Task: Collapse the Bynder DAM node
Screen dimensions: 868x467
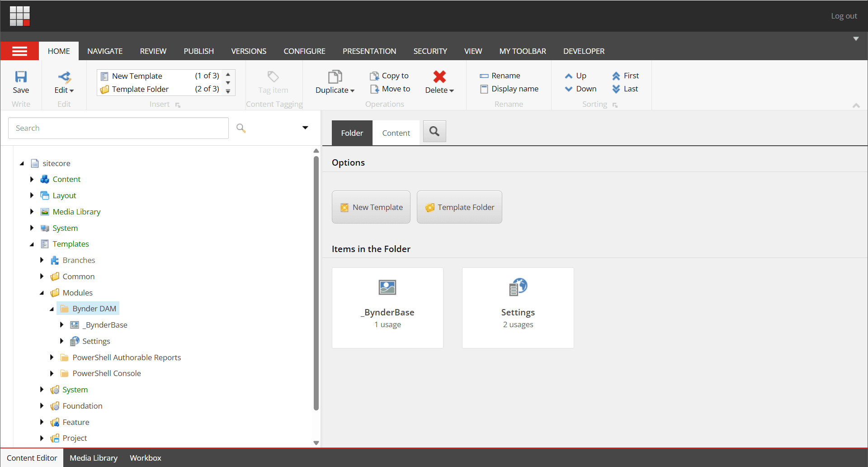Action: [52, 309]
